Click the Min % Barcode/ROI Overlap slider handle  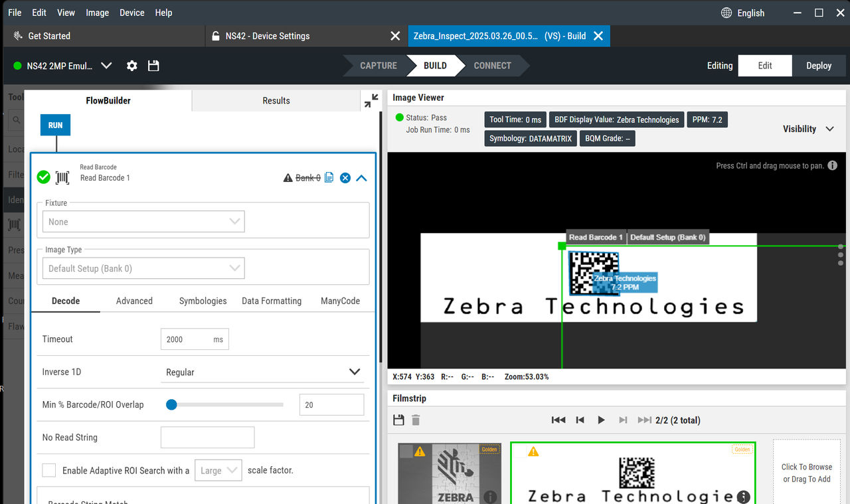pos(171,404)
